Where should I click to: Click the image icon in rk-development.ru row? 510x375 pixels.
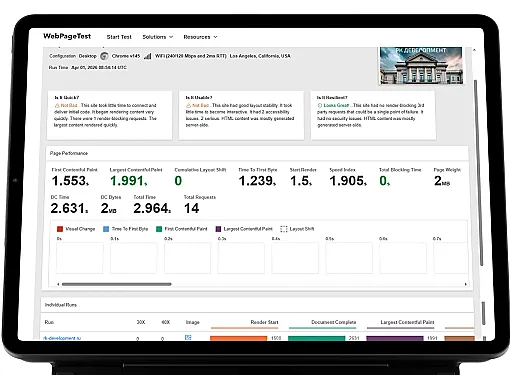pos(188,337)
